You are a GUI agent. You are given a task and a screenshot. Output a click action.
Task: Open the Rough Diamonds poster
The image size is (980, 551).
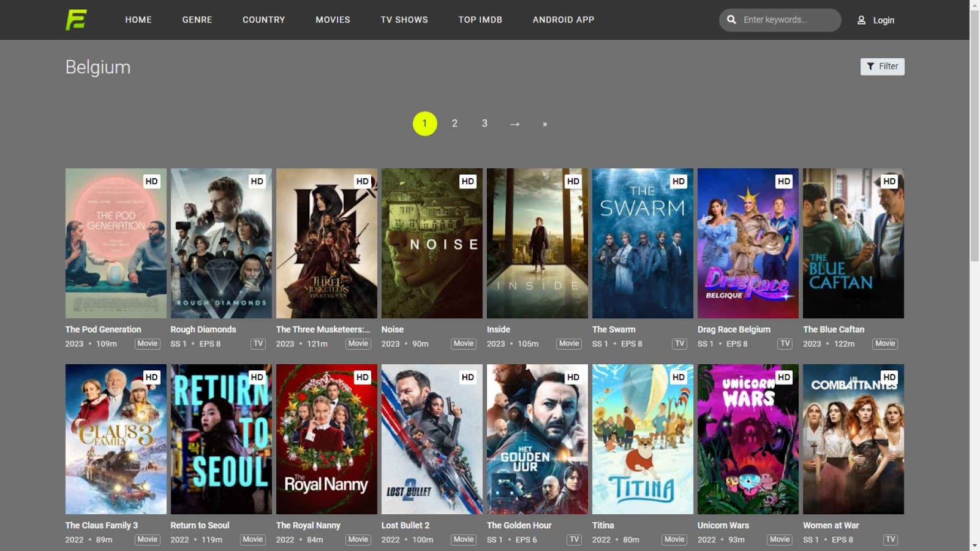point(221,243)
